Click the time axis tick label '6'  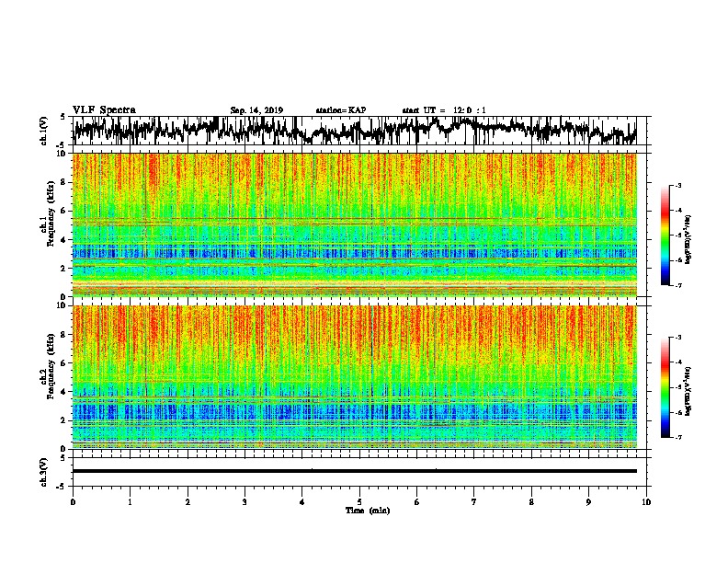[x=417, y=502]
